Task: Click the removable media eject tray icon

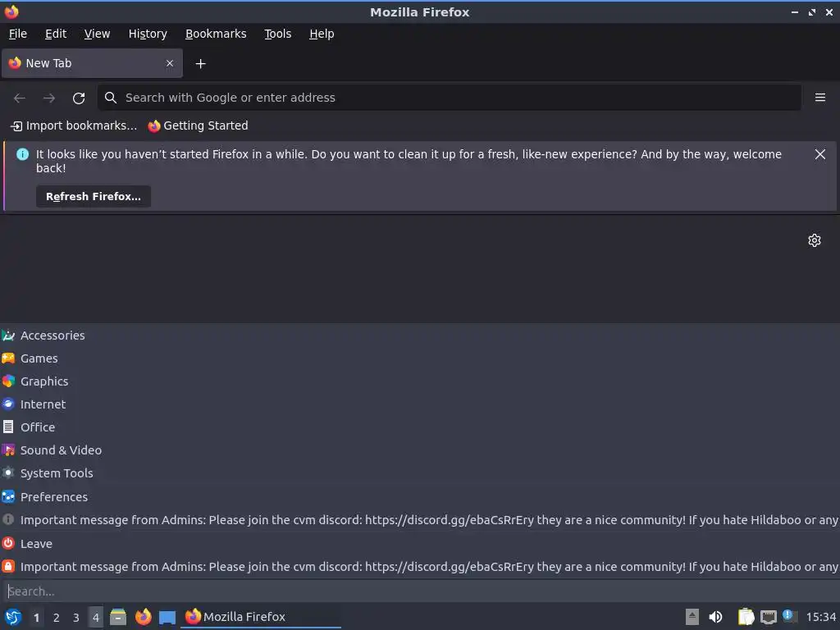Action: (692, 617)
